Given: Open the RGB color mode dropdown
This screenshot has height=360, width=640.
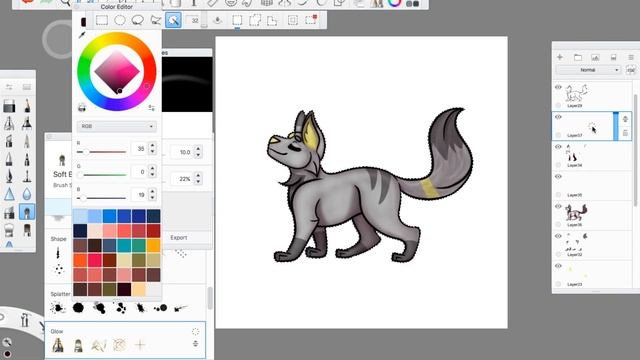Looking at the screenshot, I should (117, 127).
